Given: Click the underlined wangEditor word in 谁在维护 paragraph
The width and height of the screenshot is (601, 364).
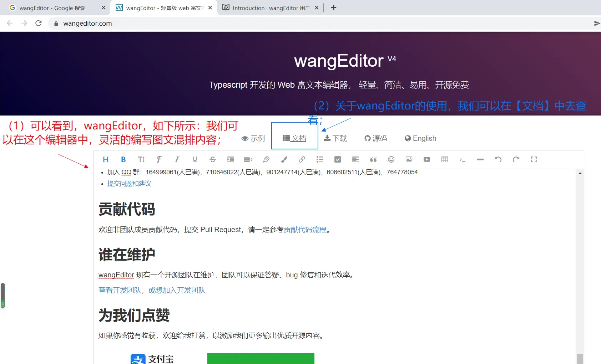Looking at the screenshot, I should [116, 275].
